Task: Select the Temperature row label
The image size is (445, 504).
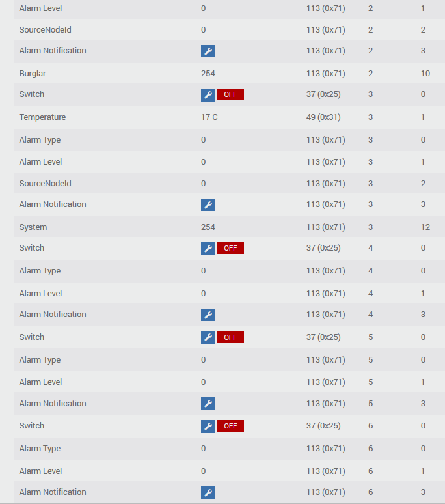Action: [42, 117]
